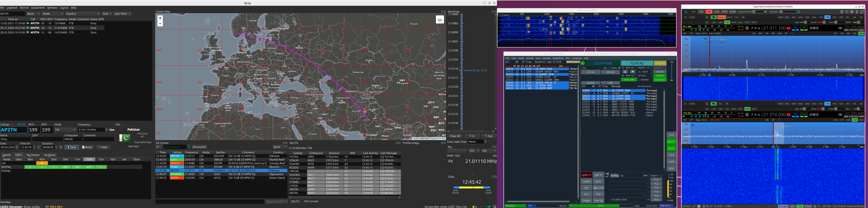This screenshot has width=868, height=208.
Task: Click the bandmap zoom Out button
Action: click(489, 136)
